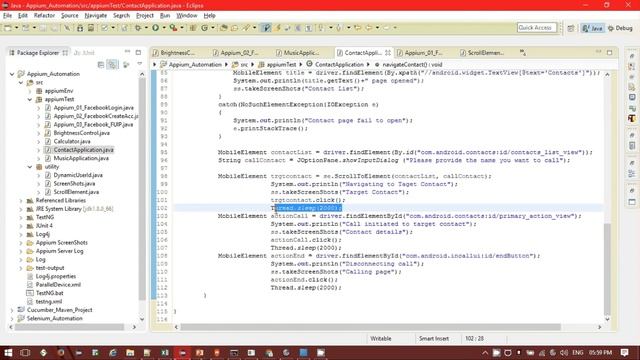Minimize the editor area

pyautogui.click(x=598, y=52)
